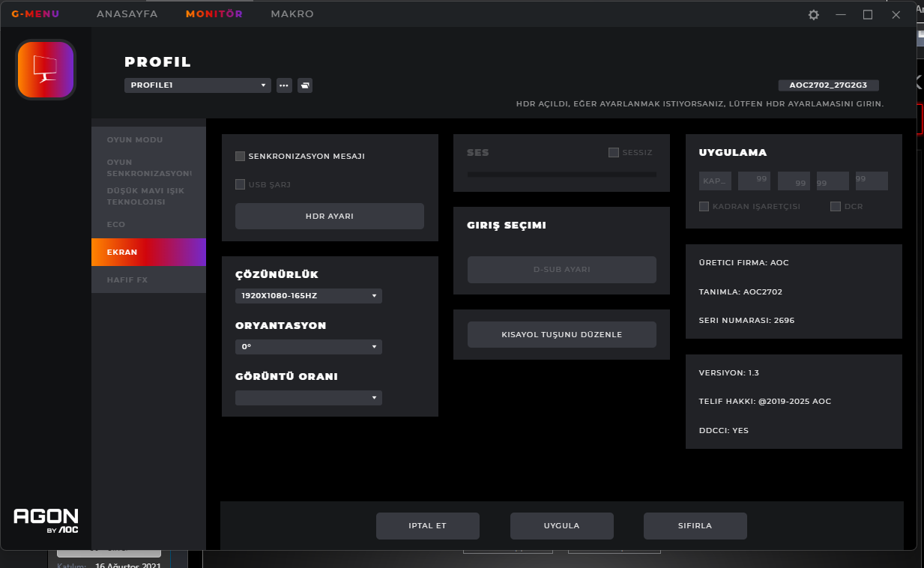Click the three-dots profile options icon
The height and width of the screenshot is (568, 924).
284,85
